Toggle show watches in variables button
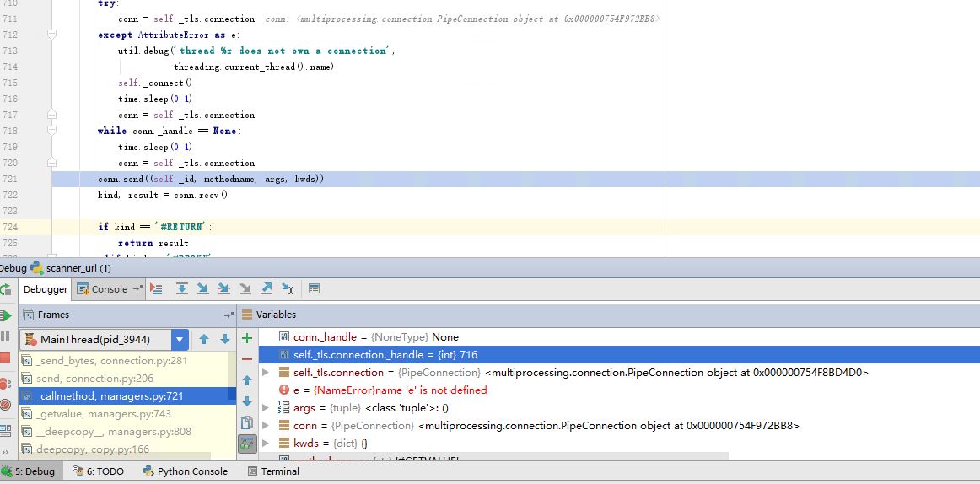 click(x=247, y=443)
